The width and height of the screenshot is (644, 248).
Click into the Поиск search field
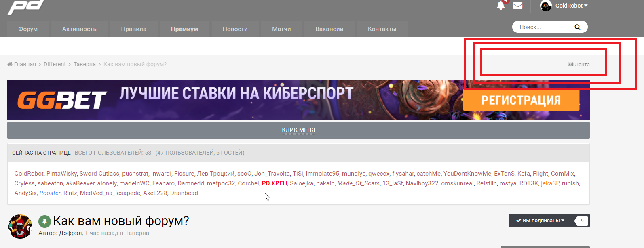pos(544,27)
